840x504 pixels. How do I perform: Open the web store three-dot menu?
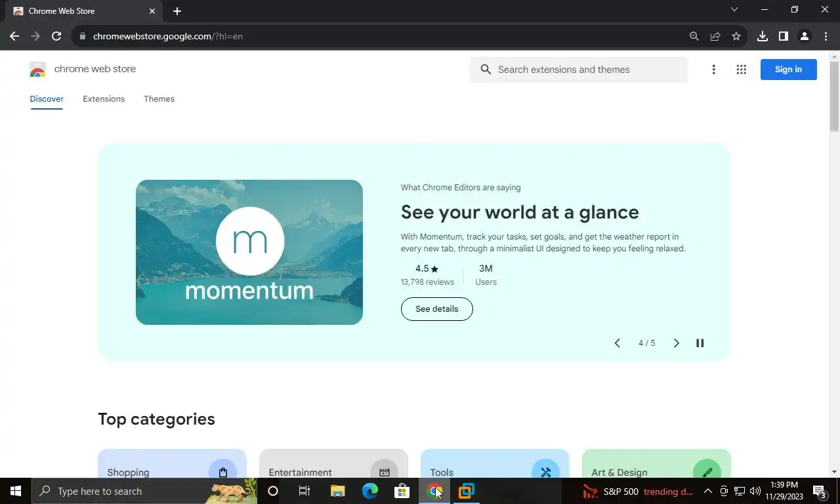tap(714, 70)
